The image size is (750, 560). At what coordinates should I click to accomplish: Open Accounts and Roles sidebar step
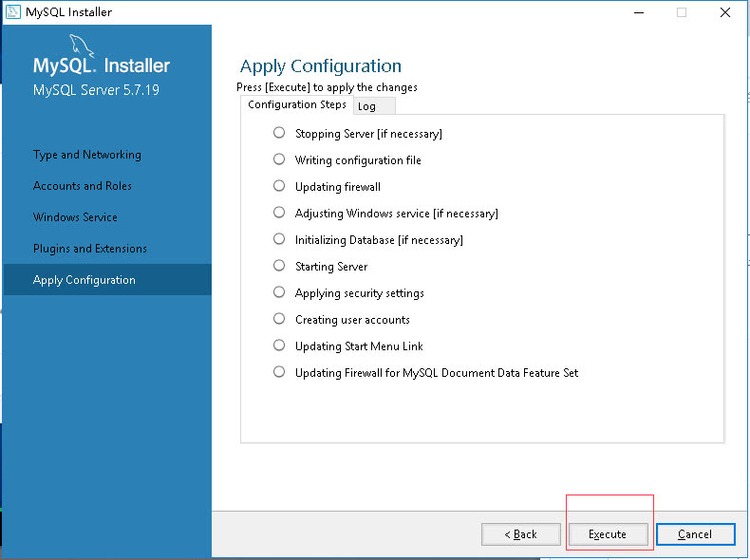coord(83,186)
